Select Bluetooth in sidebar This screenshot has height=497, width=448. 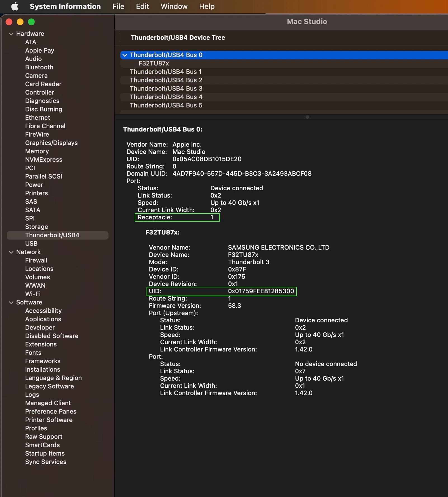click(x=39, y=67)
